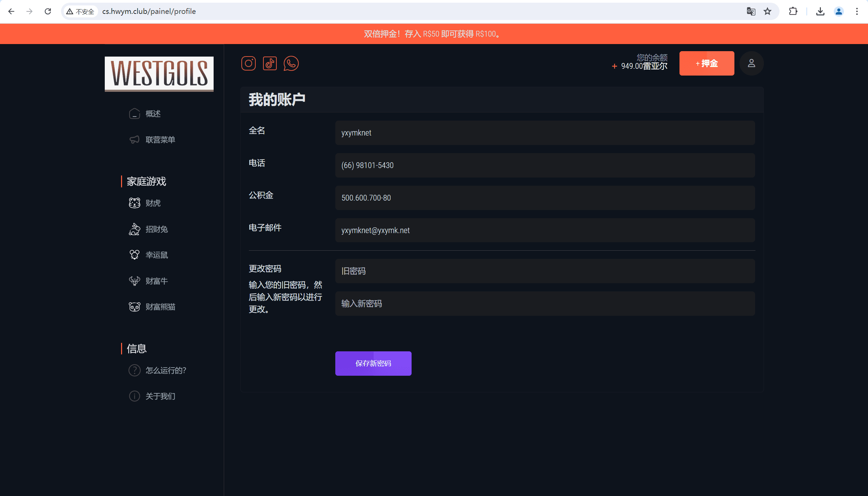Open the 幸运鼠 mouse game
The width and height of the screenshot is (868, 496).
[156, 255]
